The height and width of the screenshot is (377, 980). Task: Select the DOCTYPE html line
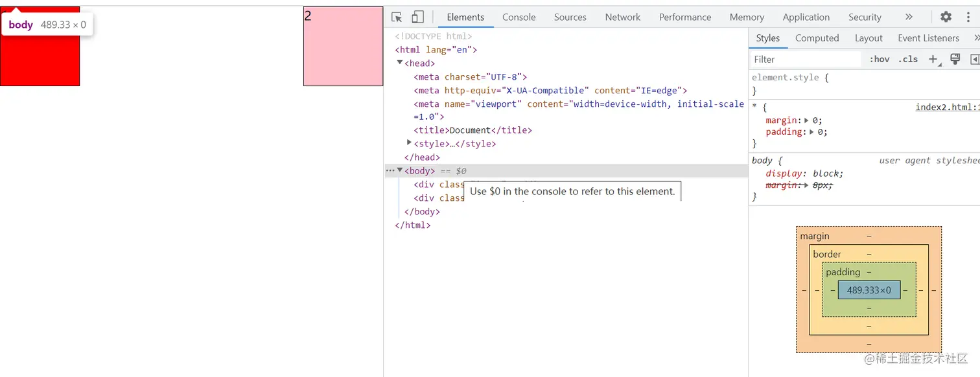tap(434, 36)
